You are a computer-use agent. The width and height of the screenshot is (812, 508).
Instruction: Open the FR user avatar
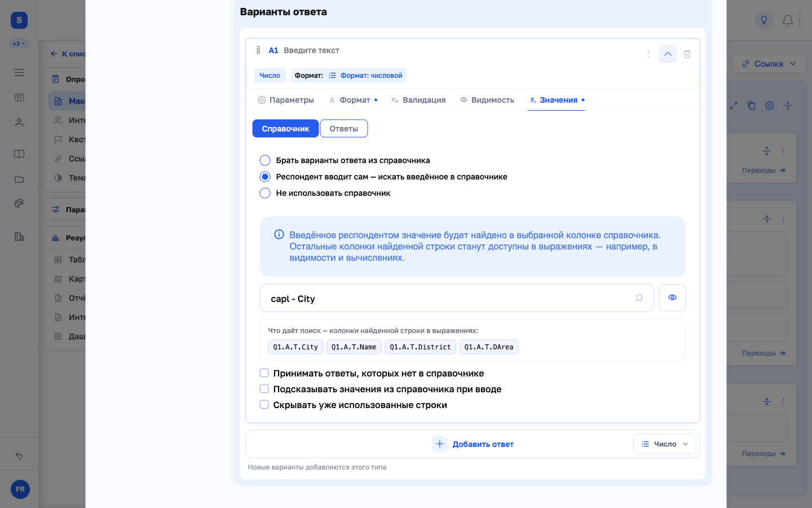pyautogui.click(x=20, y=489)
